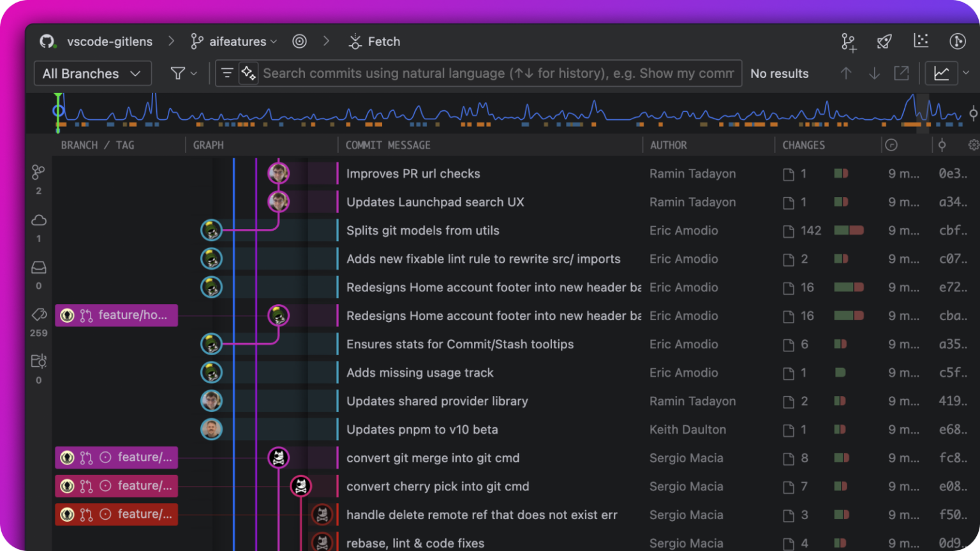This screenshot has width=980, height=551.
Task: Open the GitKraken circular graph icon
Action: [958, 41]
